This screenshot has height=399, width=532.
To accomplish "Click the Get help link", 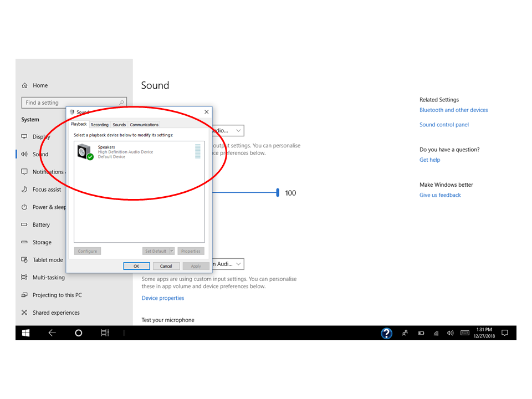I will (430, 160).
